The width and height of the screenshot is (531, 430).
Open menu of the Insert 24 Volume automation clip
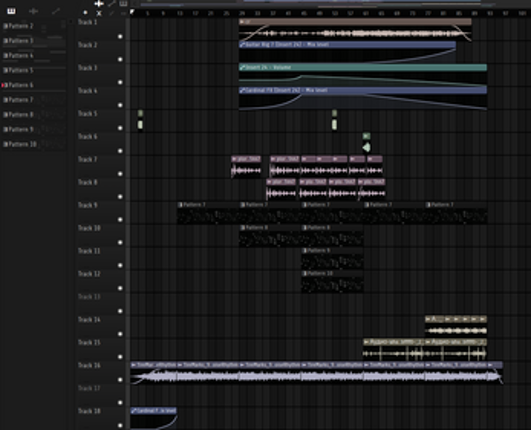coord(242,67)
